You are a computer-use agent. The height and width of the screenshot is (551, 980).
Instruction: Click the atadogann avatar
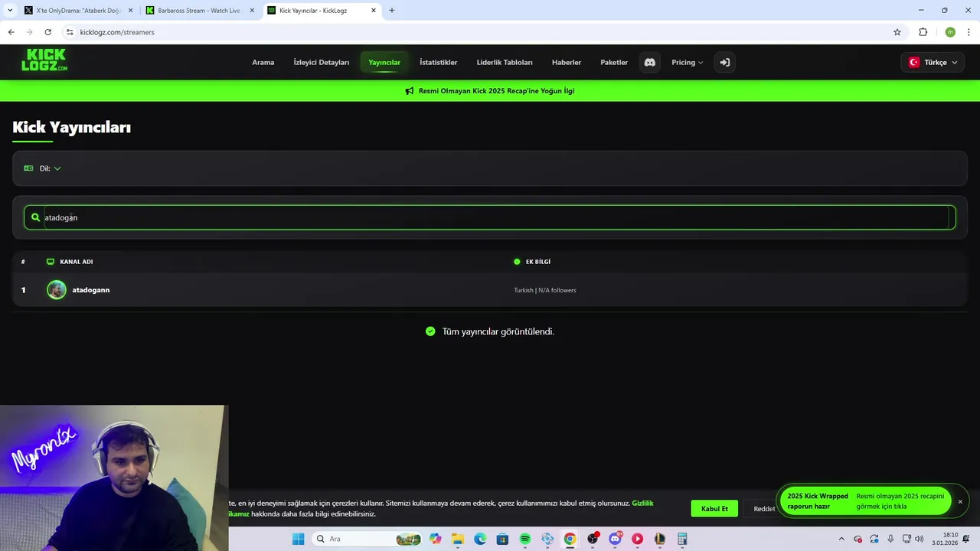tap(57, 290)
